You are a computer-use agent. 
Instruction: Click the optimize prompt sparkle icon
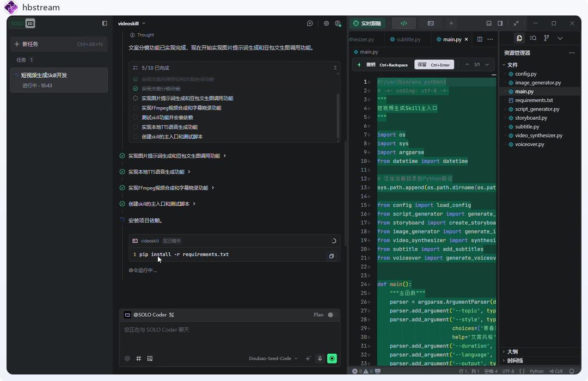(308, 359)
